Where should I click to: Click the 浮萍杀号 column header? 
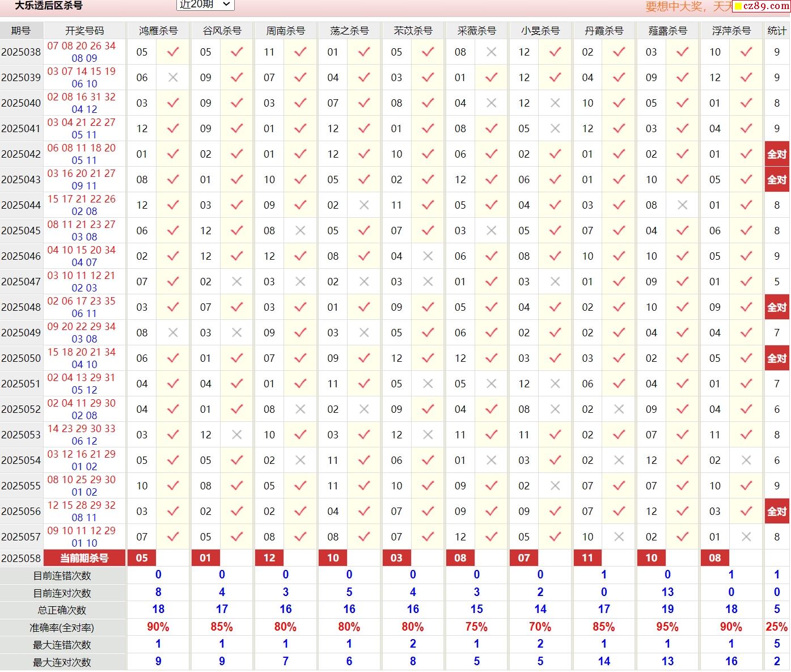coord(731,31)
